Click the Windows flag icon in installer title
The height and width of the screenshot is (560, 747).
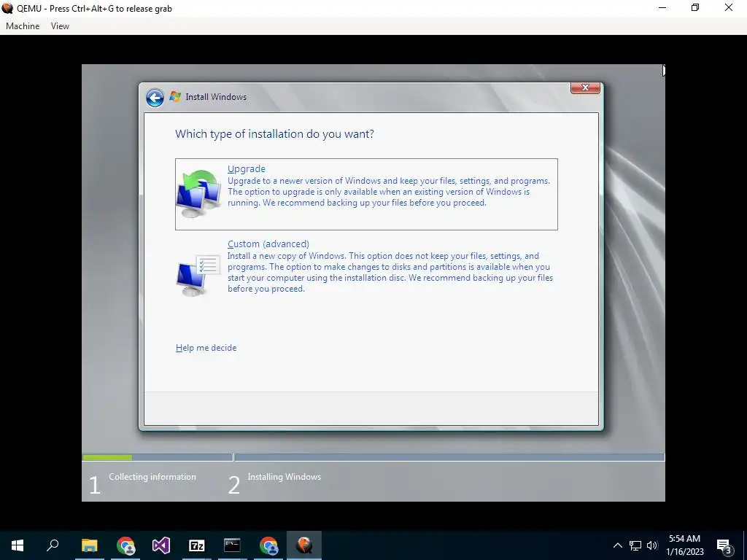[175, 96]
